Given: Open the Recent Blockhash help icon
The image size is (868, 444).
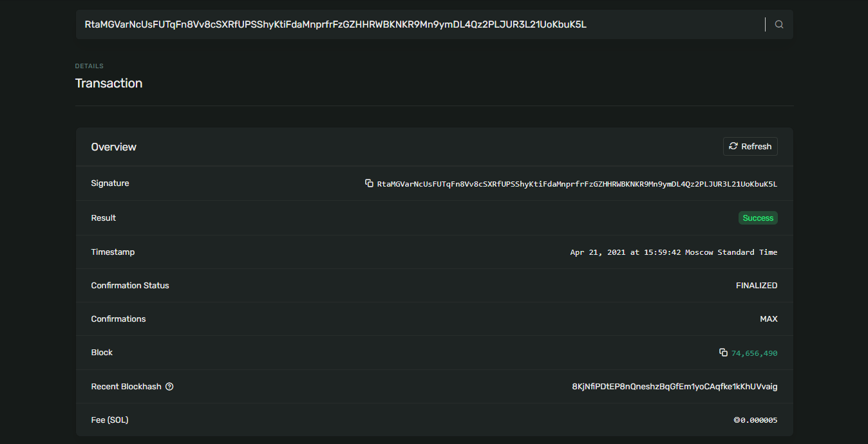Looking at the screenshot, I should [x=169, y=387].
